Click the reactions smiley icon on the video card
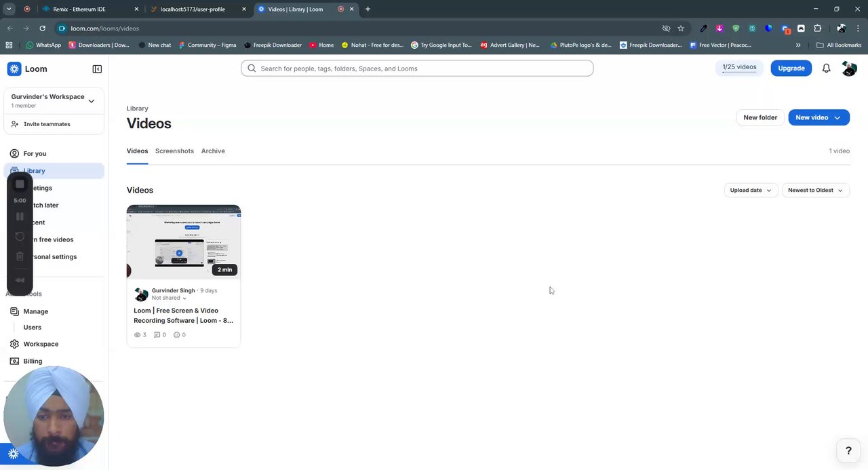 [x=177, y=335]
